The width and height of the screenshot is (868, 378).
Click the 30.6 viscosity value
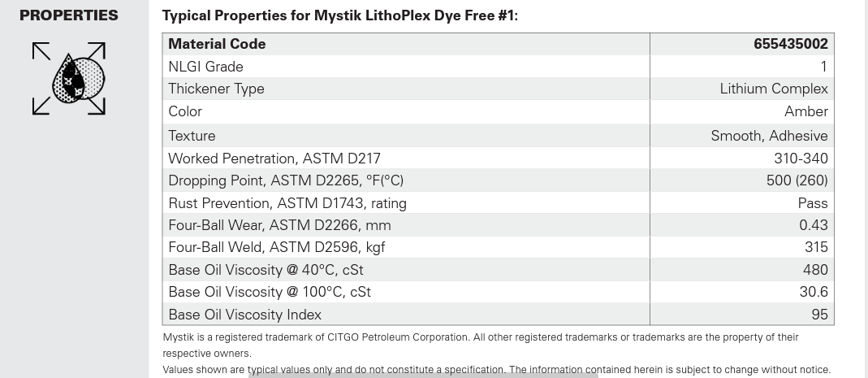[814, 292]
